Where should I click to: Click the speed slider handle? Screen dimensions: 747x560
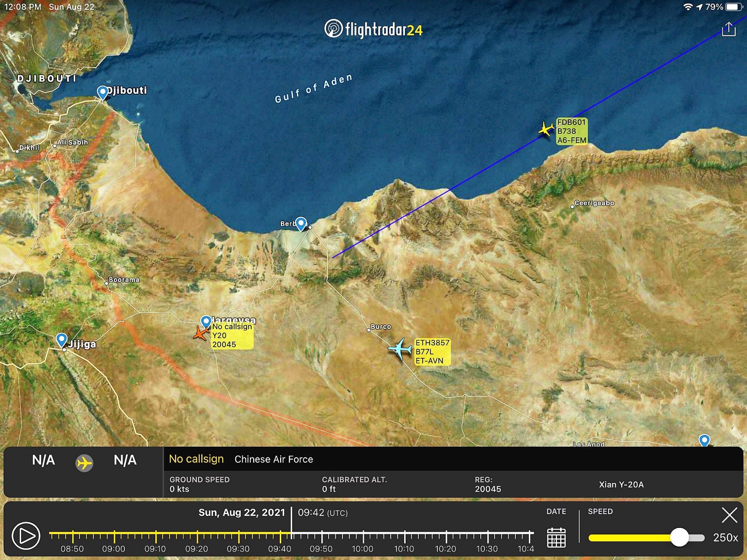679,538
